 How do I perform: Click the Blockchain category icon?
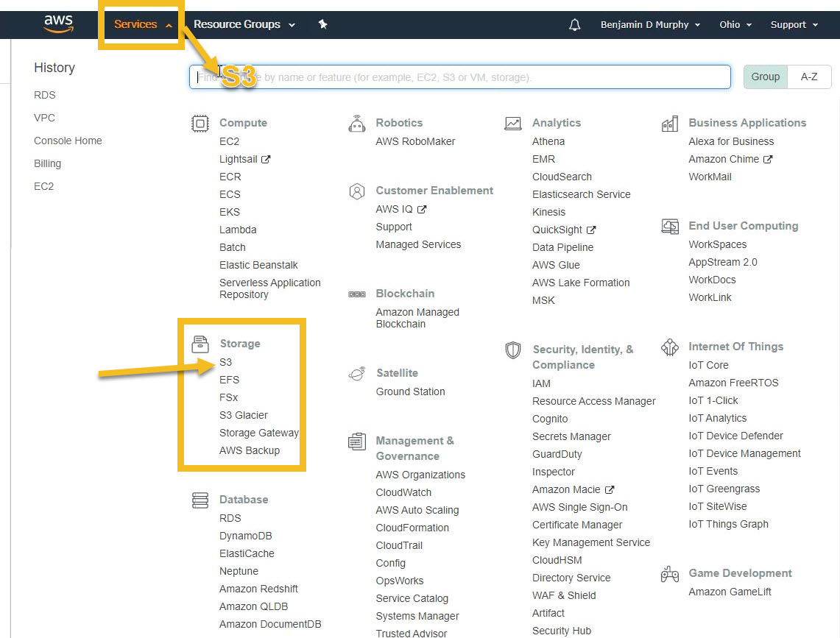pyautogui.click(x=357, y=294)
